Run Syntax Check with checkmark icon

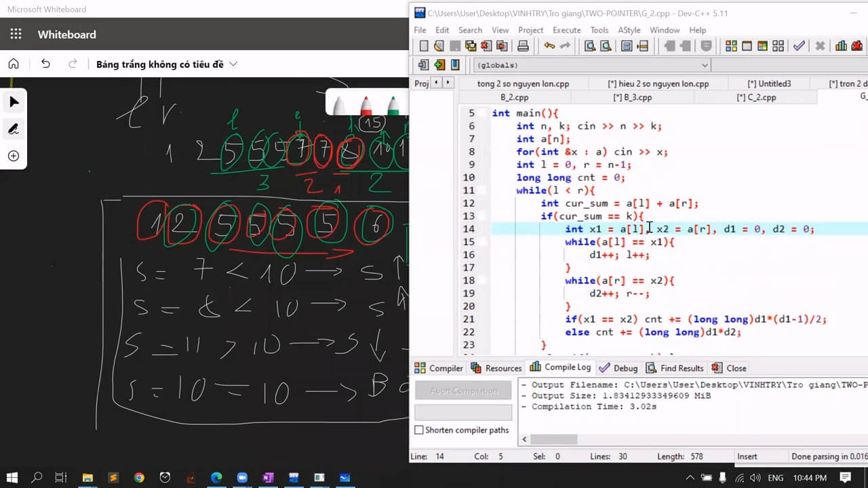point(800,46)
